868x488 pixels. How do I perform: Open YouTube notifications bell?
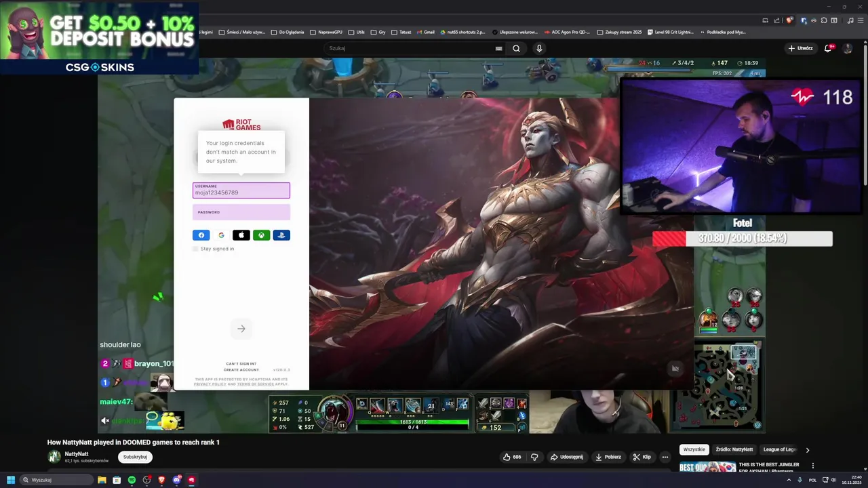pos(828,48)
